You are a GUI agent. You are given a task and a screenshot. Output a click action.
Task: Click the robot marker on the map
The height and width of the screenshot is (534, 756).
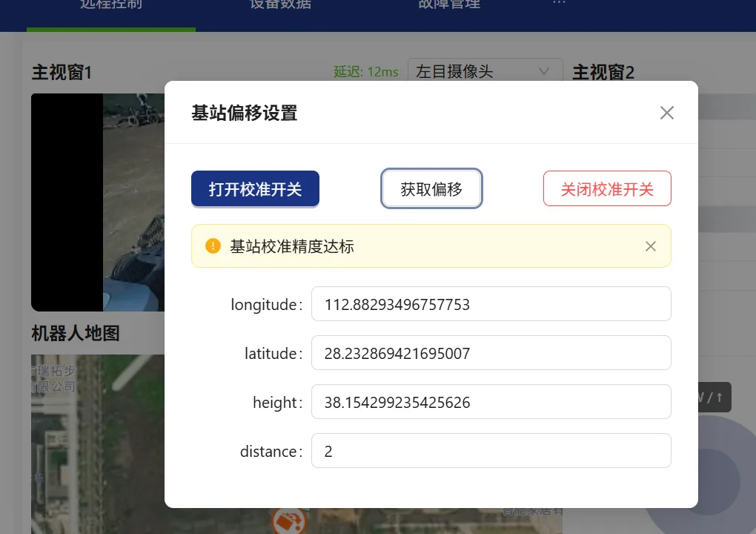pyautogui.click(x=288, y=521)
